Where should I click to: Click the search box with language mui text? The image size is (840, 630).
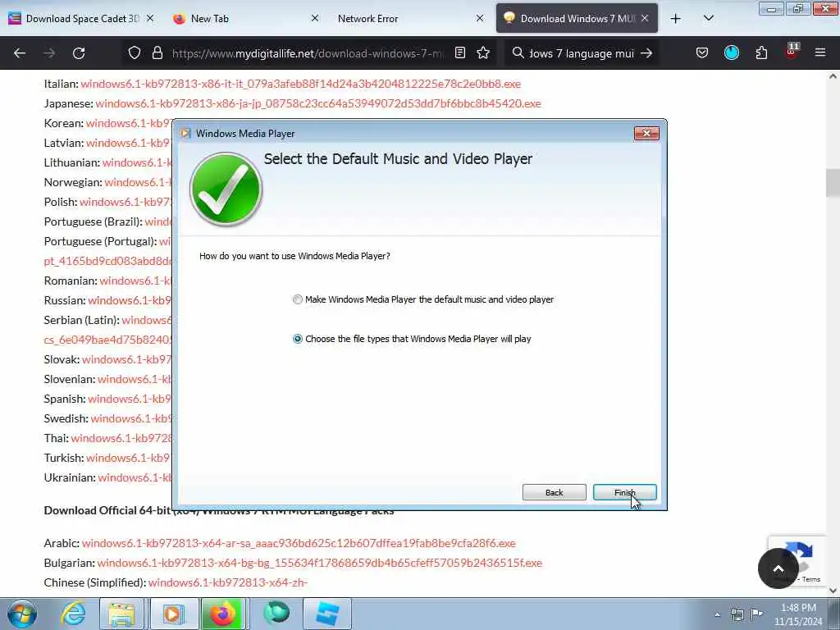[582, 53]
